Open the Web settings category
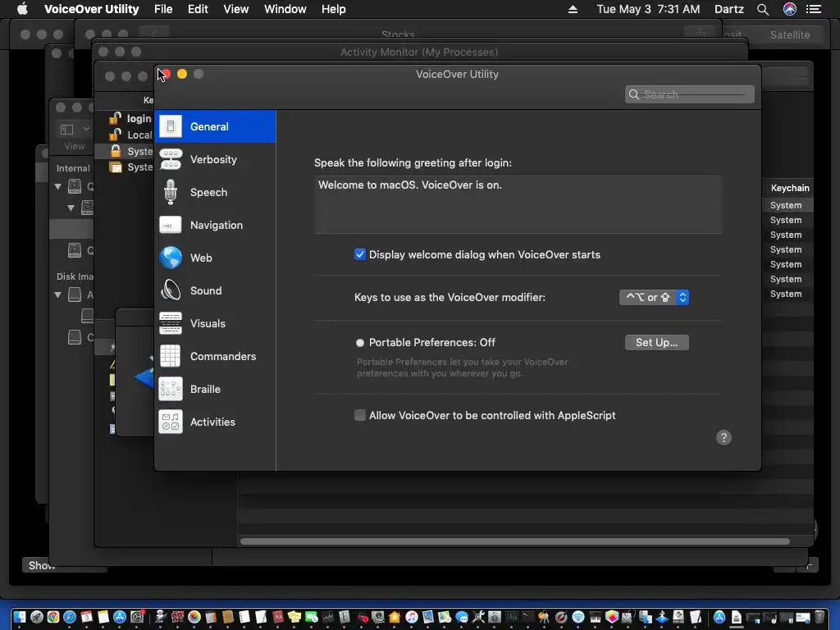 pyautogui.click(x=215, y=258)
